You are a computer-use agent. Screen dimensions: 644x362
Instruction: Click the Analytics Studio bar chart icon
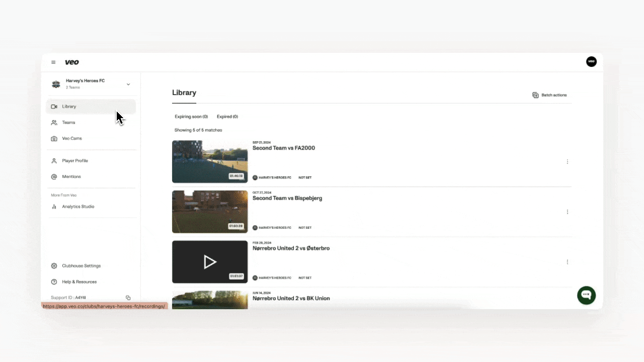click(x=54, y=207)
